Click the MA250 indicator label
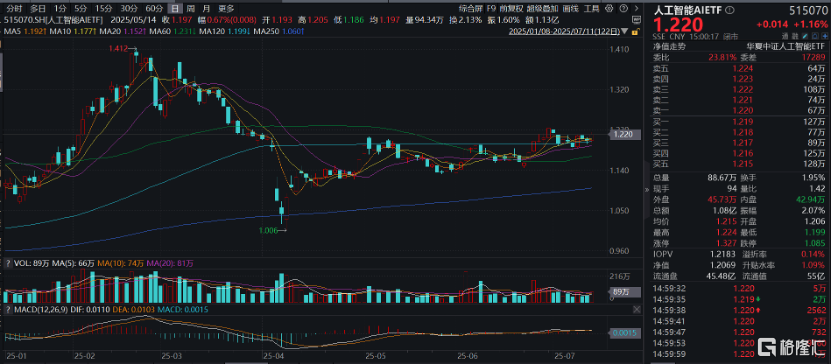The height and width of the screenshot is (364, 832). [265, 31]
